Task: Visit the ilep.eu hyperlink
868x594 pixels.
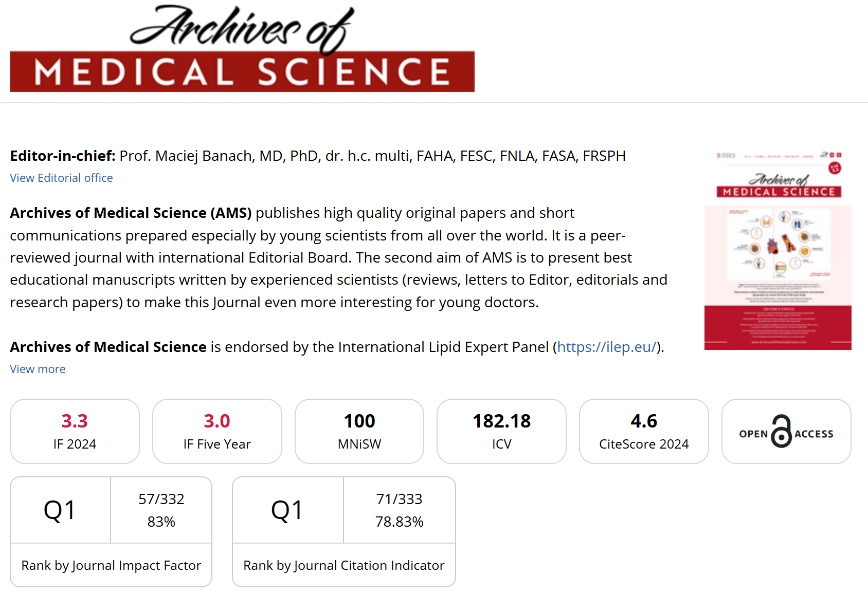Action: [607, 347]
